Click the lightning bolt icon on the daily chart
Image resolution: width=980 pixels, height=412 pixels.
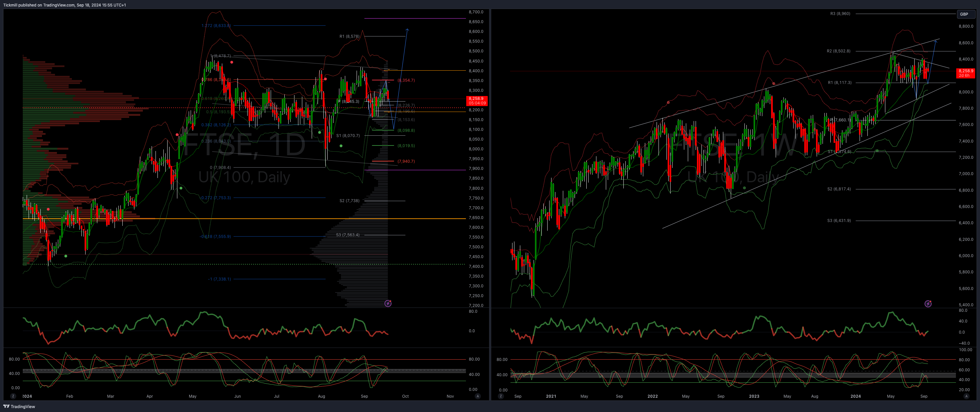tap(388, 303)
